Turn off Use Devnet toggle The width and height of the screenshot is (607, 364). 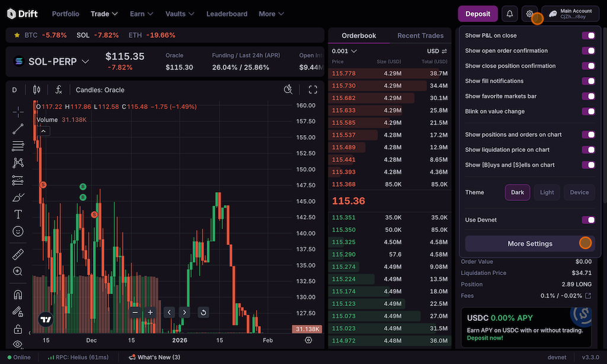[588, 220]
